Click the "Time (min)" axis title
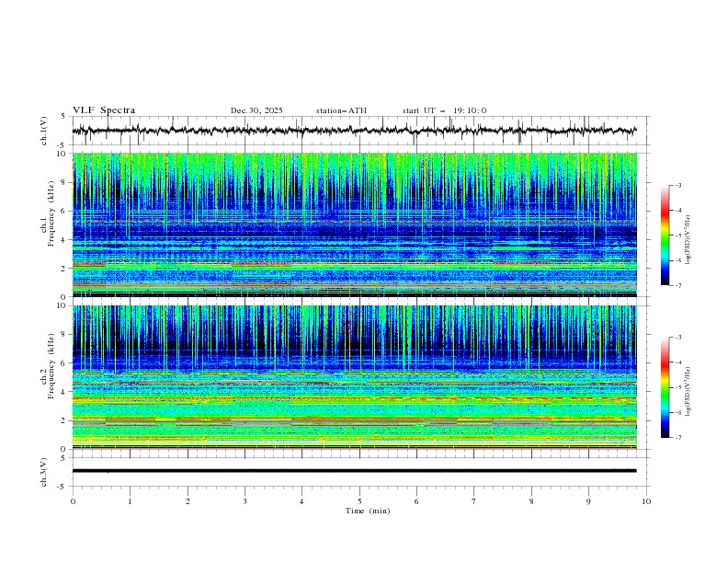The image size is (728, 563). pos(368,511)
